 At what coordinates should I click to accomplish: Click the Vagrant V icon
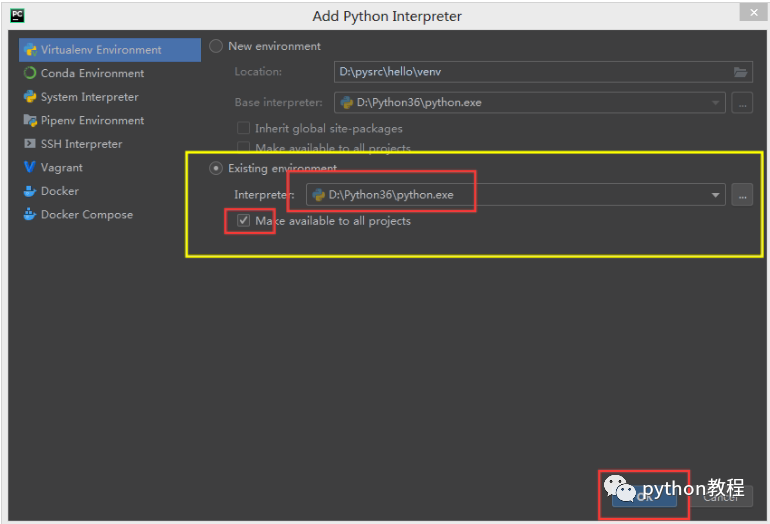[x=29, y=167]
